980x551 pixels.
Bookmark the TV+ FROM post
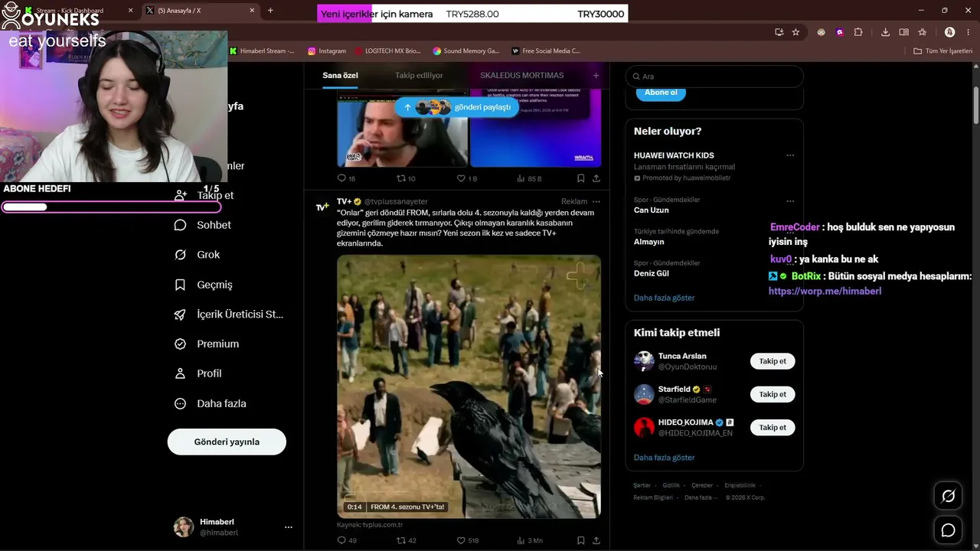click(581, 540)
